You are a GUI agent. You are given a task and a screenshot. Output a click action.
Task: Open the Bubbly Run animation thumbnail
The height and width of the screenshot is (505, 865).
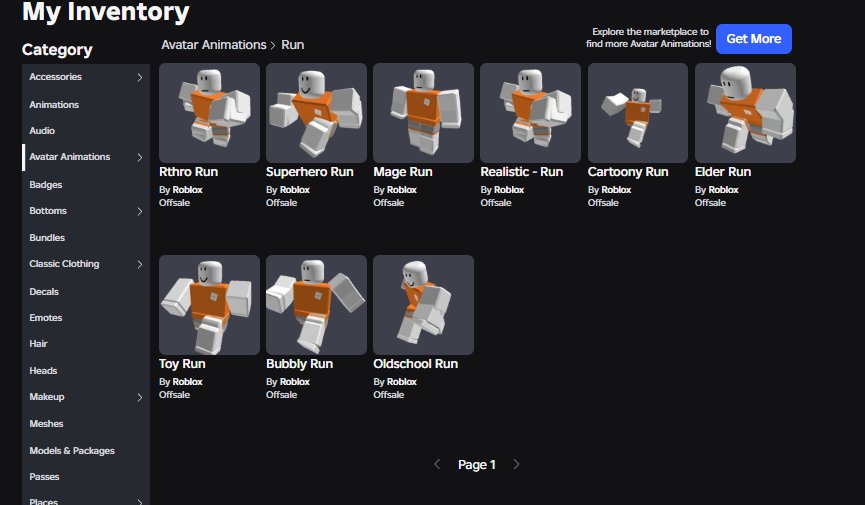(x=316, y=305)
